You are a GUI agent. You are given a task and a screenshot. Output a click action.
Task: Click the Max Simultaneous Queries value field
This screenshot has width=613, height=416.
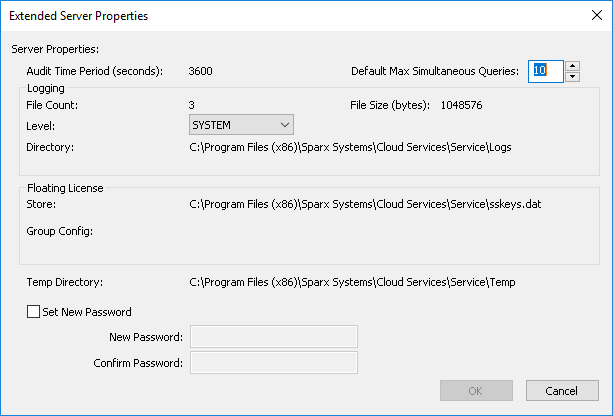545,71
